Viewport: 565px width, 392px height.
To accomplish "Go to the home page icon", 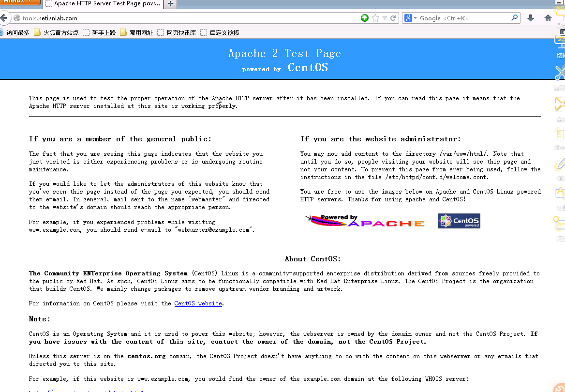I will tap(548, 18).
